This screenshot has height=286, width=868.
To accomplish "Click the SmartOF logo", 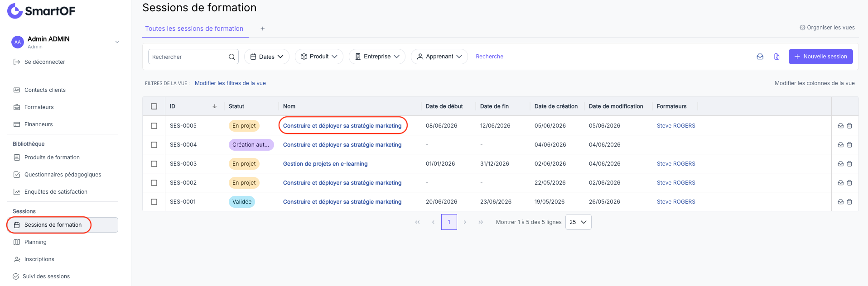I will click(x=41, y=11).
